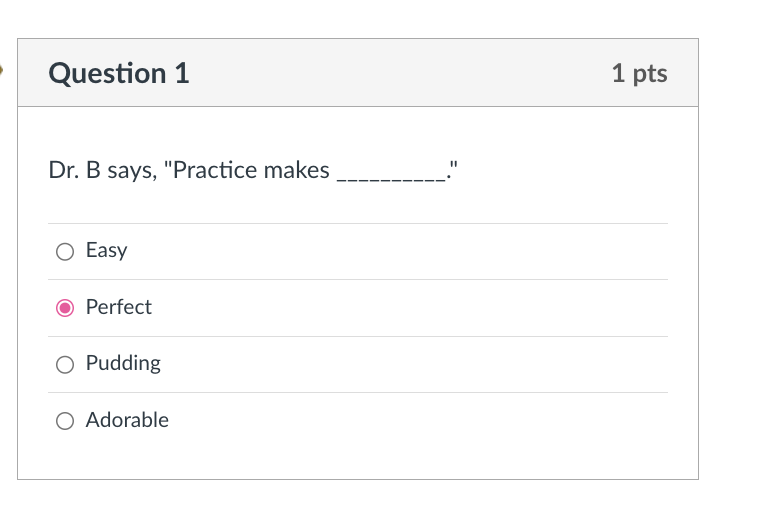Click the word "pts" in the header
The image size is (776, 520).
[x=650, y=74]
